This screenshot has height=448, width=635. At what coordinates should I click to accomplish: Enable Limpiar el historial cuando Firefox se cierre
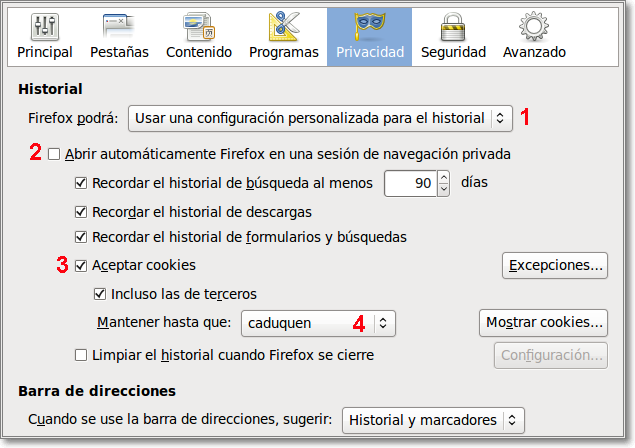[81, 355]
